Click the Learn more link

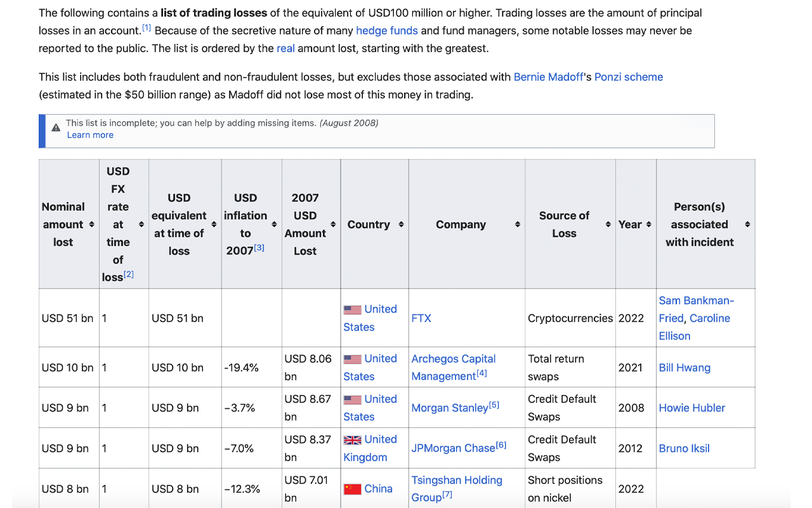coord(90,135)
